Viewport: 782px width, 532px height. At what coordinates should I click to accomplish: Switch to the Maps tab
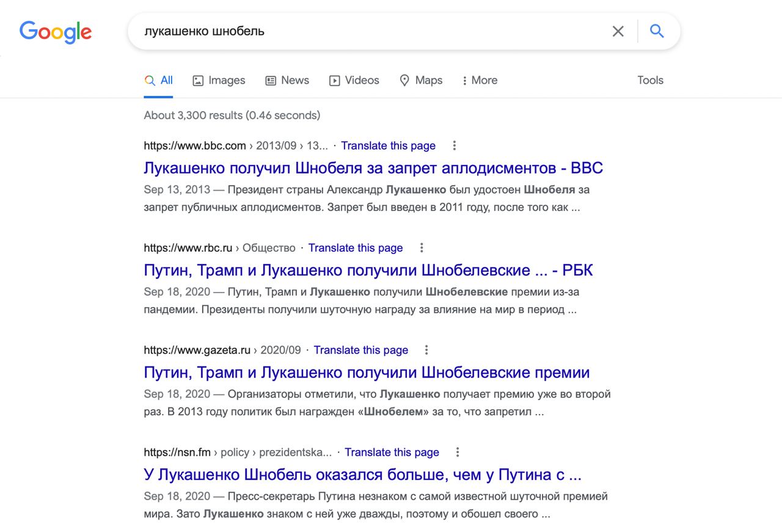[x=421, y=80]
